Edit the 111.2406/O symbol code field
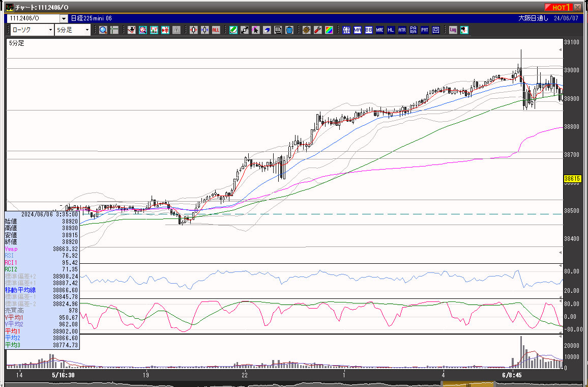Image resolution: width=588 pixels, height=387 pixels. [34, 18]
